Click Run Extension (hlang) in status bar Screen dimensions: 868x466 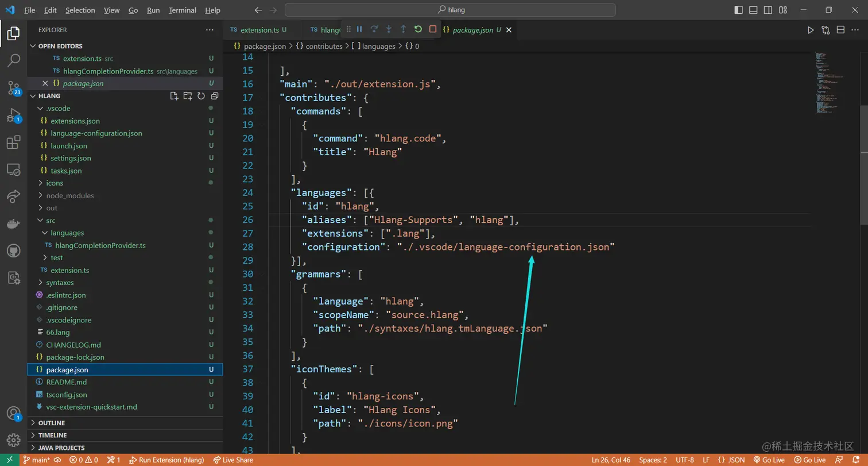click(x=166, y=460)
